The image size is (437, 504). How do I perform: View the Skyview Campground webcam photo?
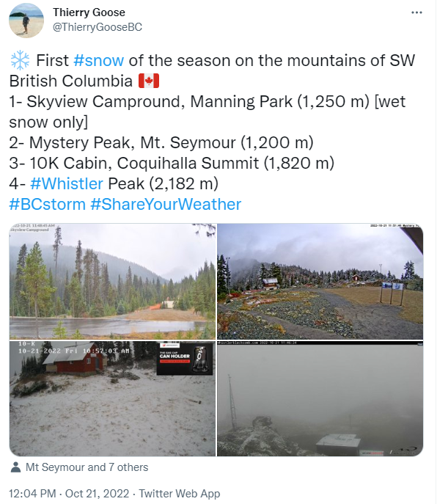112,281
